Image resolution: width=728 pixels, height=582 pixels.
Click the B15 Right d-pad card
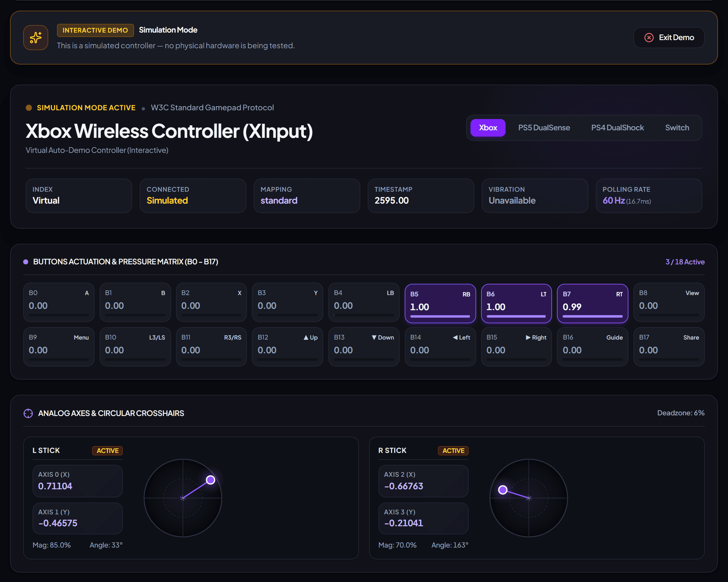coord(516,347)
